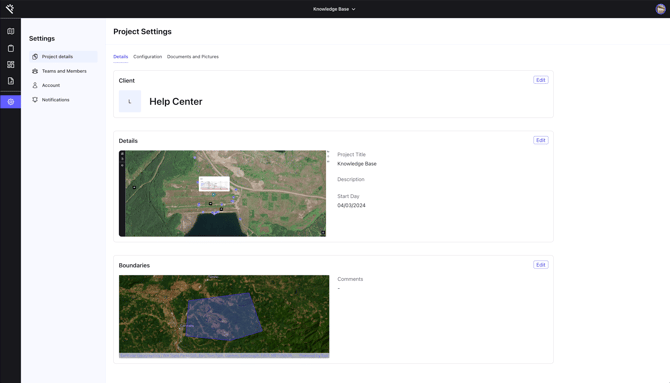
Task: Click the client logo placeholder tile
Action: (130, 101)
